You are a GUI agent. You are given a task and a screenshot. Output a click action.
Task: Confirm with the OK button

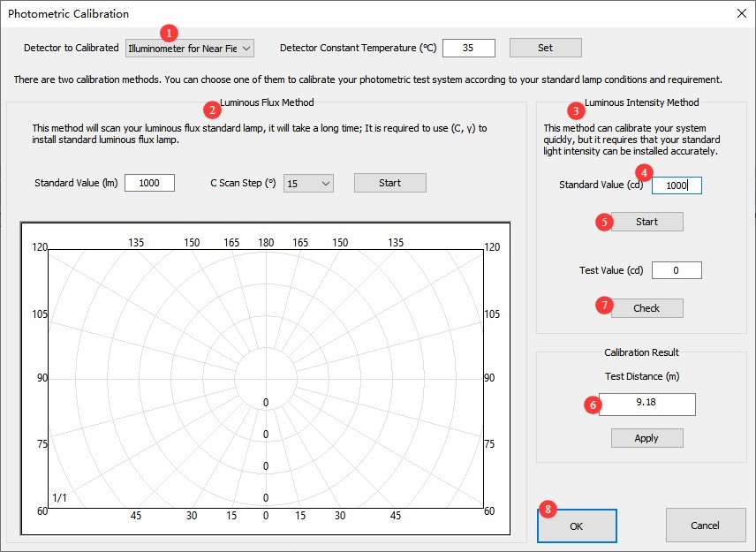point(577,526)
